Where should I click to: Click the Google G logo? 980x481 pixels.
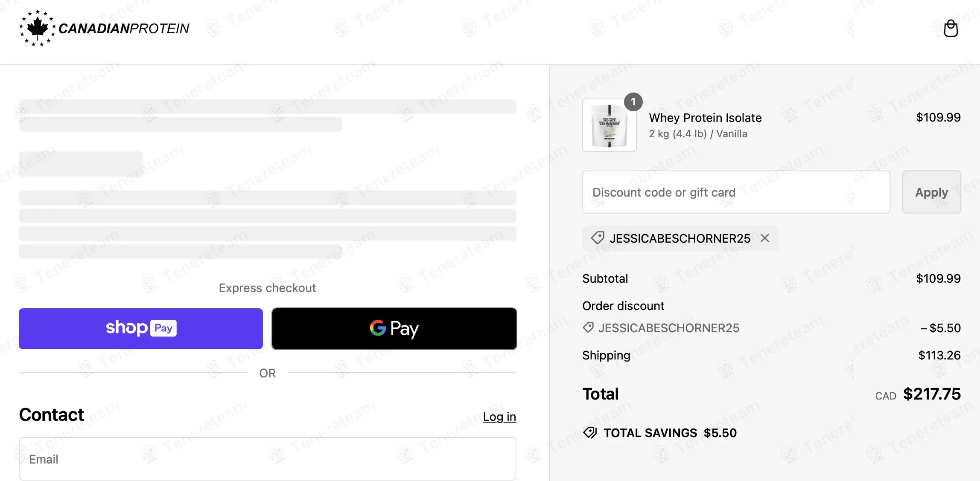[x=378, y=328]
